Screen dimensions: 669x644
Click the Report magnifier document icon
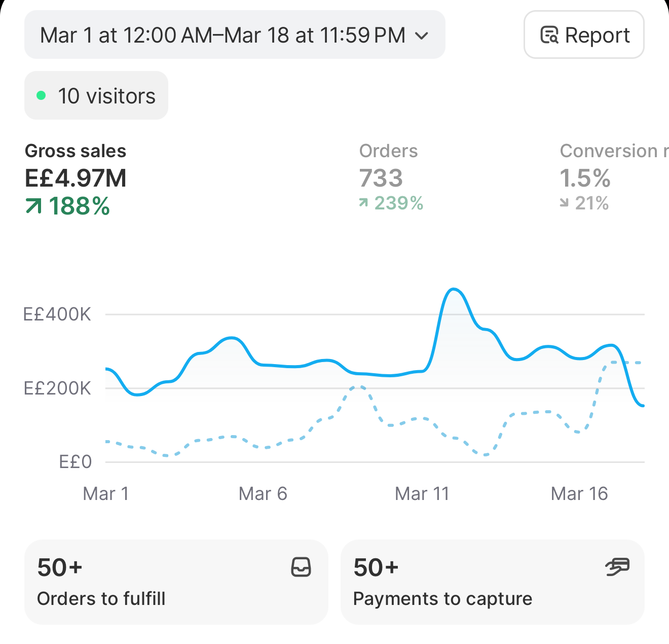point(549,35)
